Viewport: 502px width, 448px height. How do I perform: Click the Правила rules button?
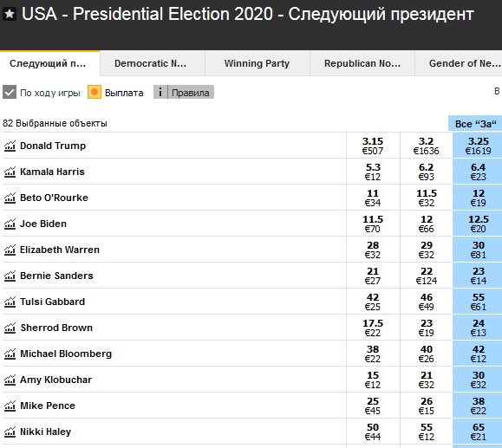(x=191, y=93)
